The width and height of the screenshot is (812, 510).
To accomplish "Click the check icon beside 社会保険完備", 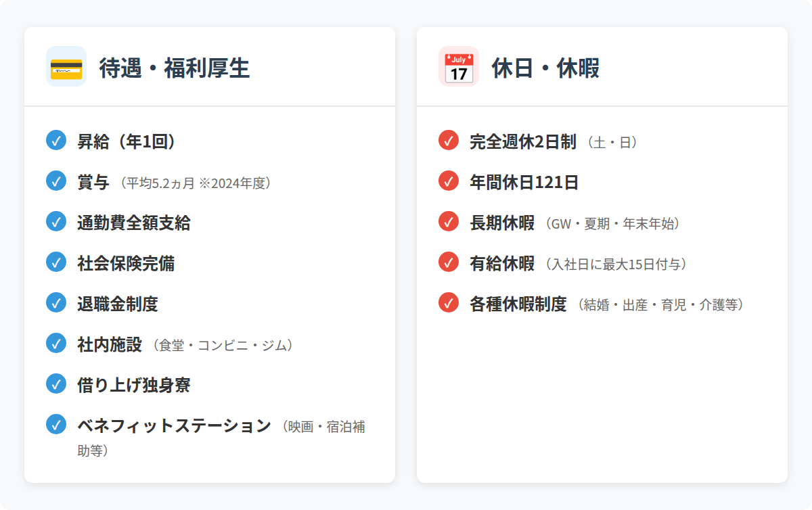I will pos(56,262).
